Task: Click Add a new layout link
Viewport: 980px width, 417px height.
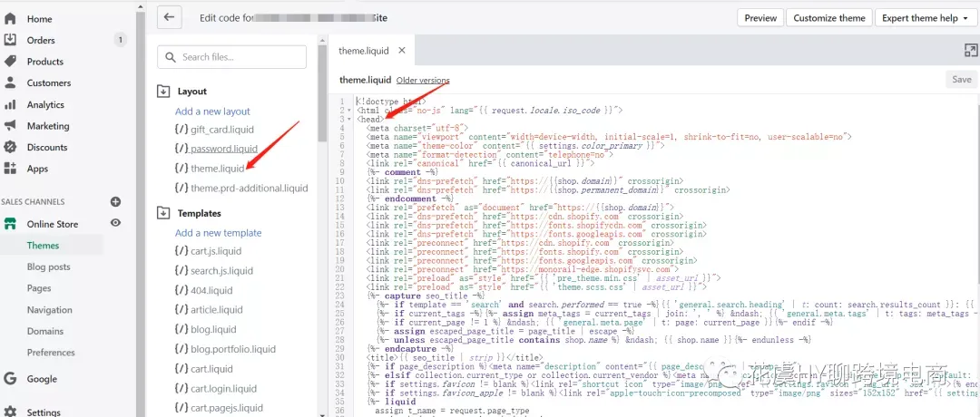Action: pyautogui.click(x=212, y=112)
